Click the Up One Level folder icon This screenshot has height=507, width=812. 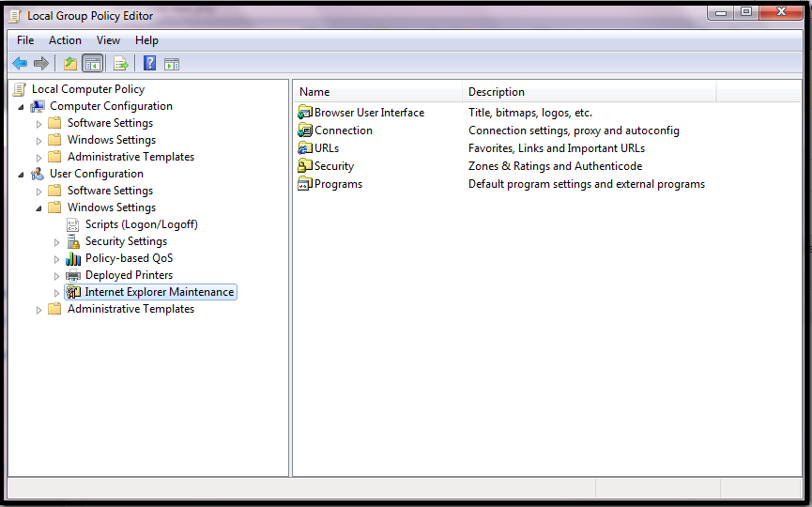pyautogui.click(x=70, y=64)
